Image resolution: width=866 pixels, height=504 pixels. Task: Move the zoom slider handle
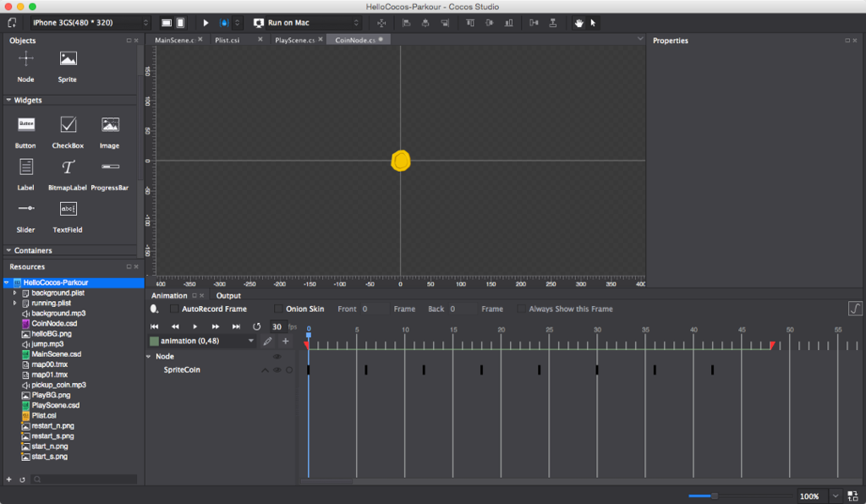coord(714,496)
